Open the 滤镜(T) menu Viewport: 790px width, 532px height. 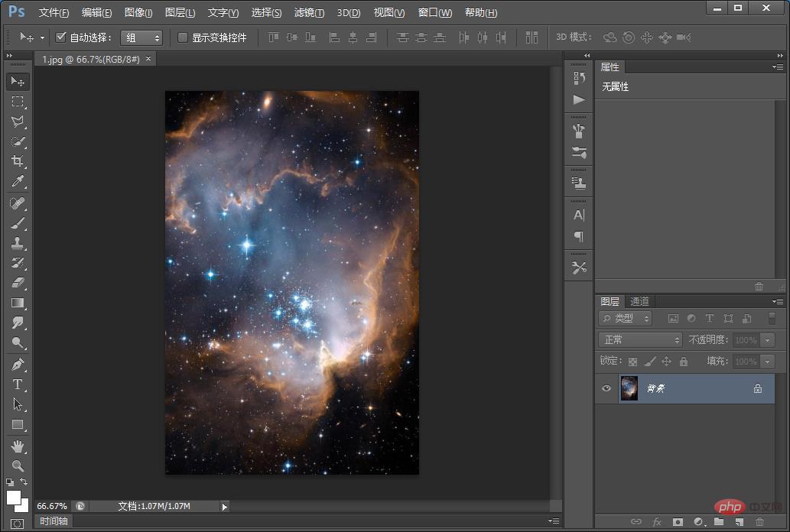point(310,12)
